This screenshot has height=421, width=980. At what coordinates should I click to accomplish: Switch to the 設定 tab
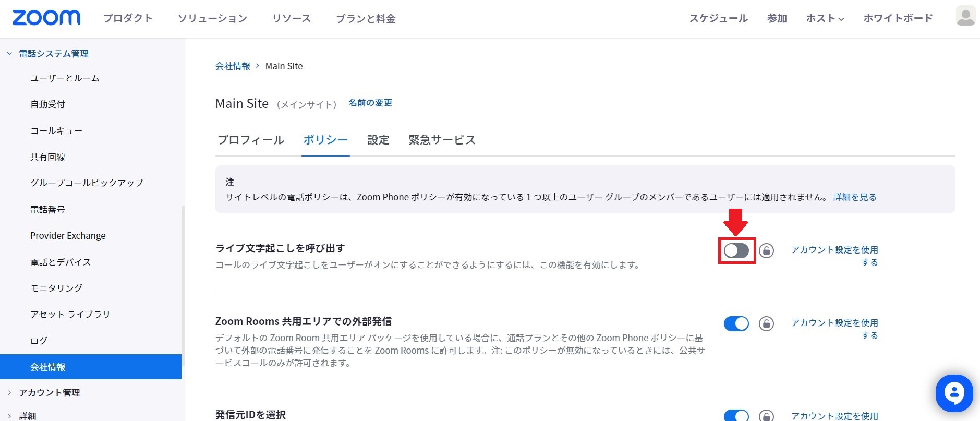click(379, 140)
